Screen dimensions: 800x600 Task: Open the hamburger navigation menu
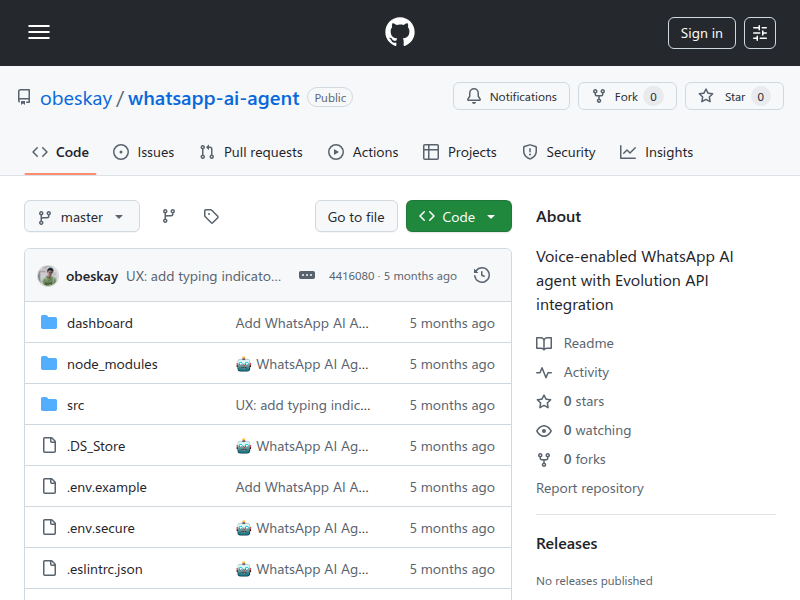click(x=39, y=32)
